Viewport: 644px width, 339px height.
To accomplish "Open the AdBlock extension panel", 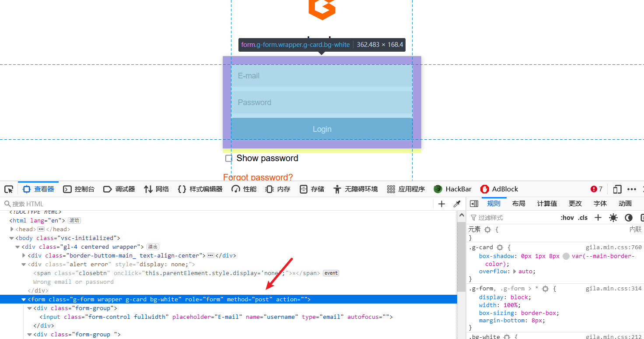I will (x=499, y=189).
